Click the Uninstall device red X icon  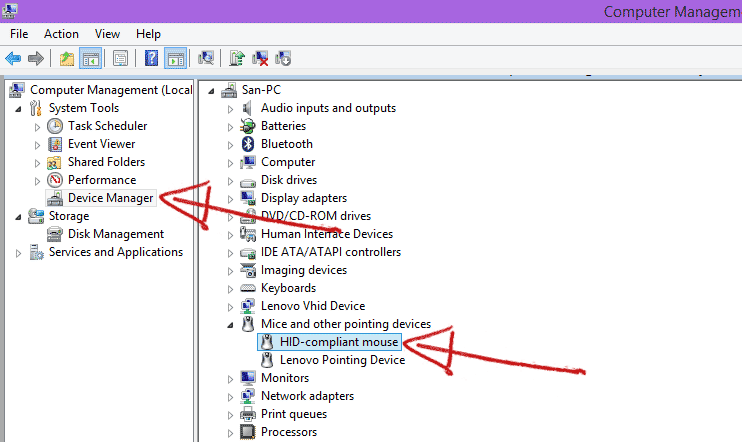260,58
